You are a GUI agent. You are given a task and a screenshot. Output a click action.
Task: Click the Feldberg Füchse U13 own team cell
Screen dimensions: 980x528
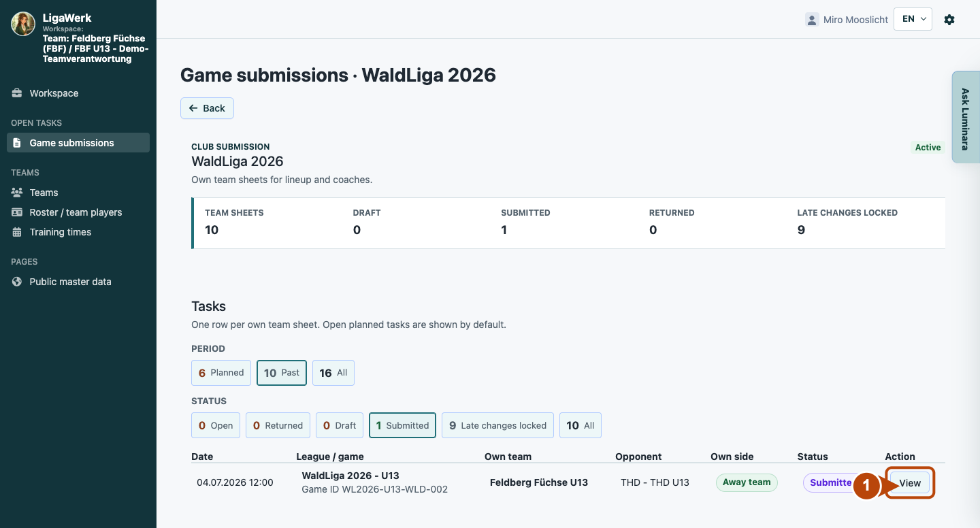539,482
